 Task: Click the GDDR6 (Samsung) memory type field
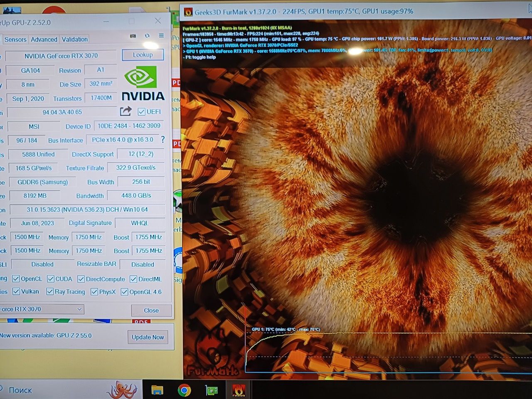point(42,182)
